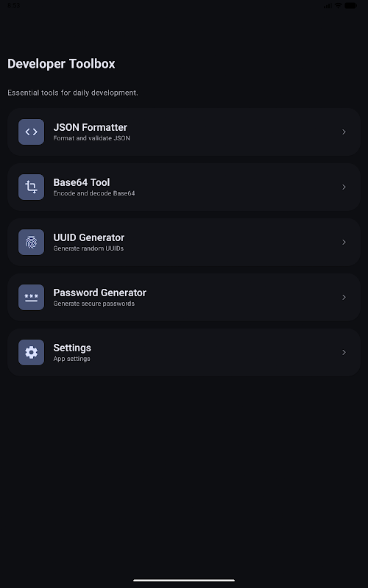
Task: Tap the battery icon in status bar
Action: tap(351, 5)
